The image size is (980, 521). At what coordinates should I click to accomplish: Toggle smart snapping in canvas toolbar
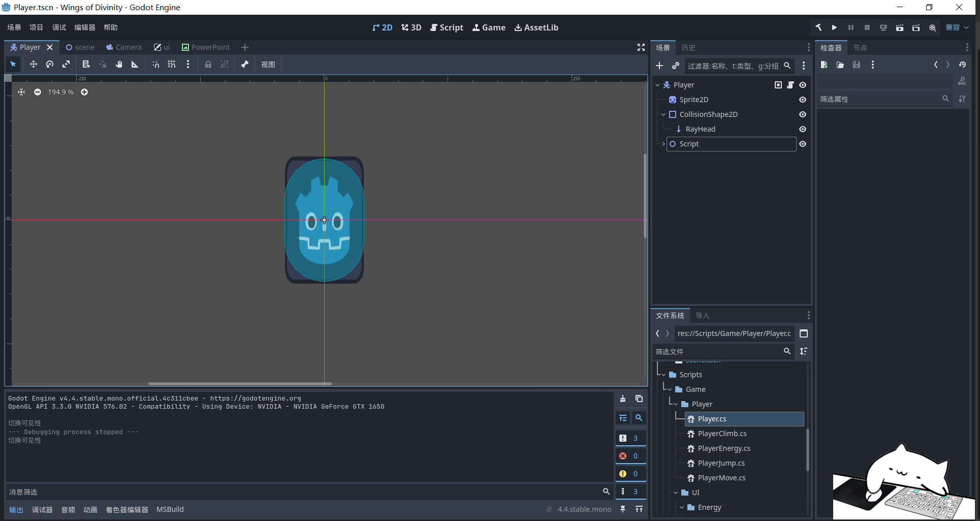(x=155, y=64)
